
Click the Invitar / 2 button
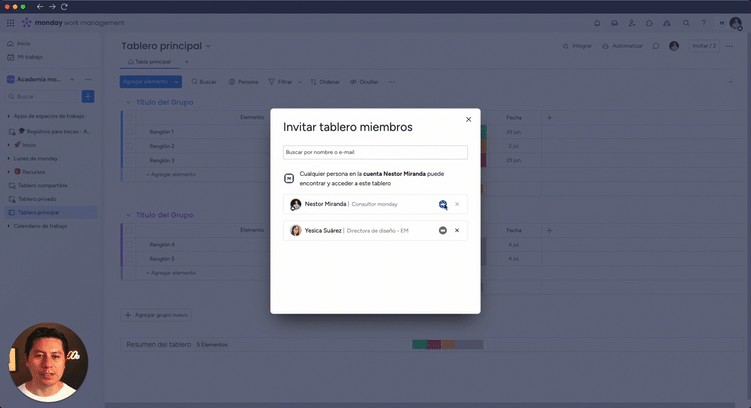[705, 46]
